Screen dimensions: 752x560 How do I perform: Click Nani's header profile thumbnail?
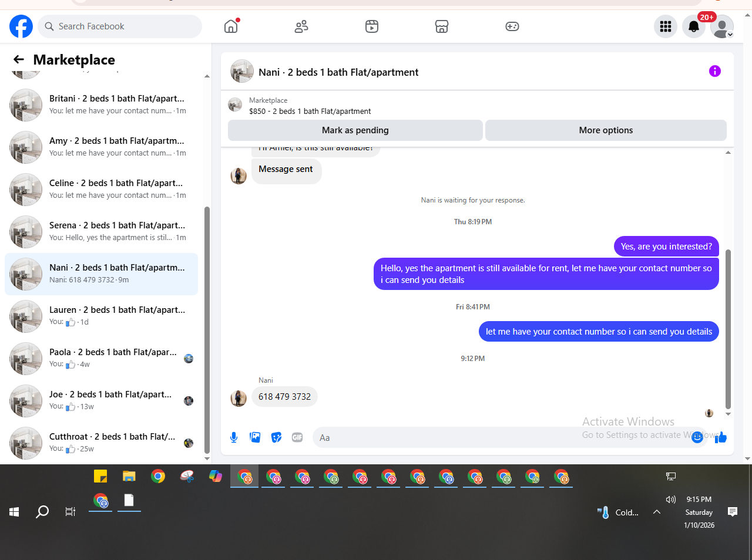(x=242, y=72)
